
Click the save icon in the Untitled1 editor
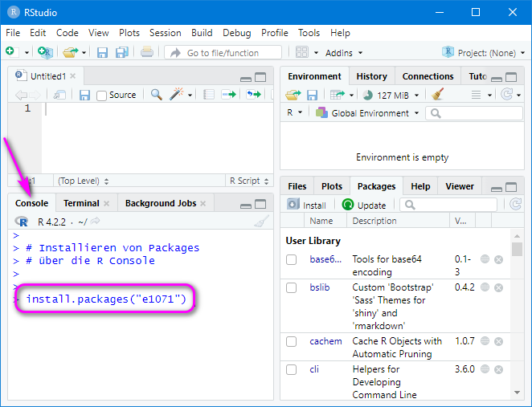(x=84, y=95)
